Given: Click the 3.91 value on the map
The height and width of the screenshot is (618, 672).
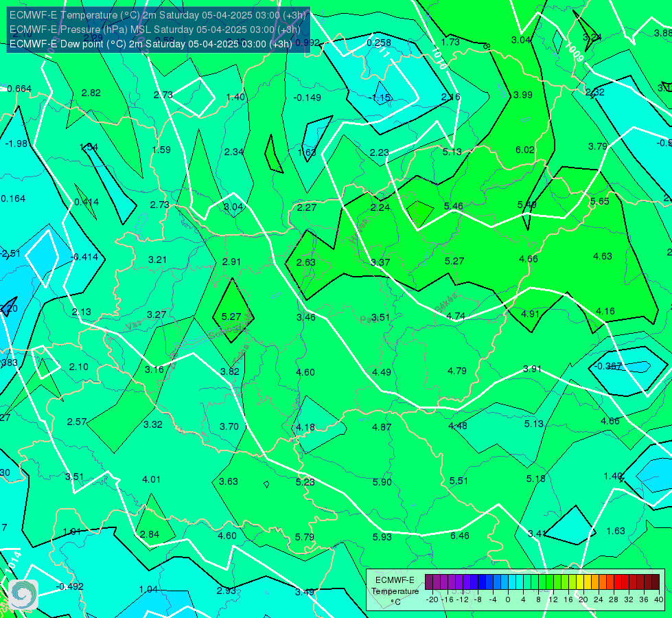Looking at the screenshot, I should [532, 369].
